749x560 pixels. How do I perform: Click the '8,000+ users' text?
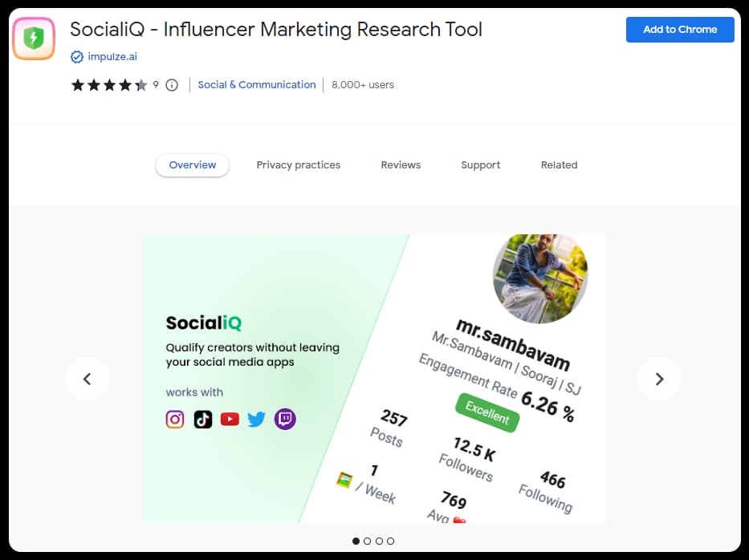tap(363, 85)
